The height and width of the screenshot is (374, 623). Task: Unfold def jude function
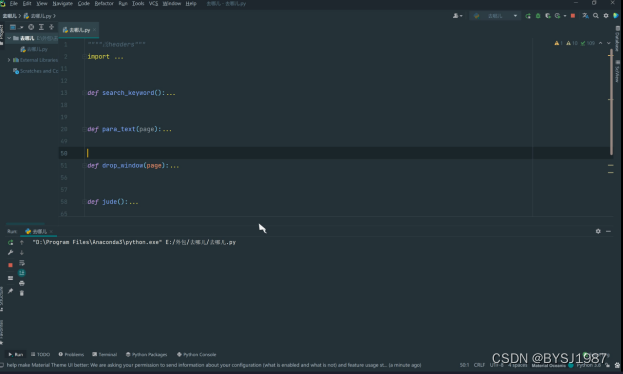84,202
